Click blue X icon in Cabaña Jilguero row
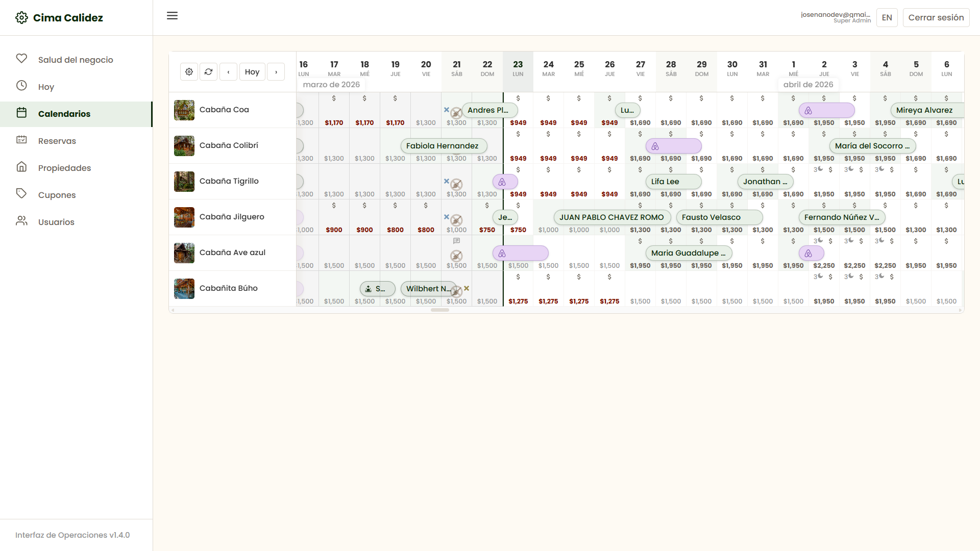Viewport: 980px width, 551px height. pyautogui.click(x=447, y=217)
